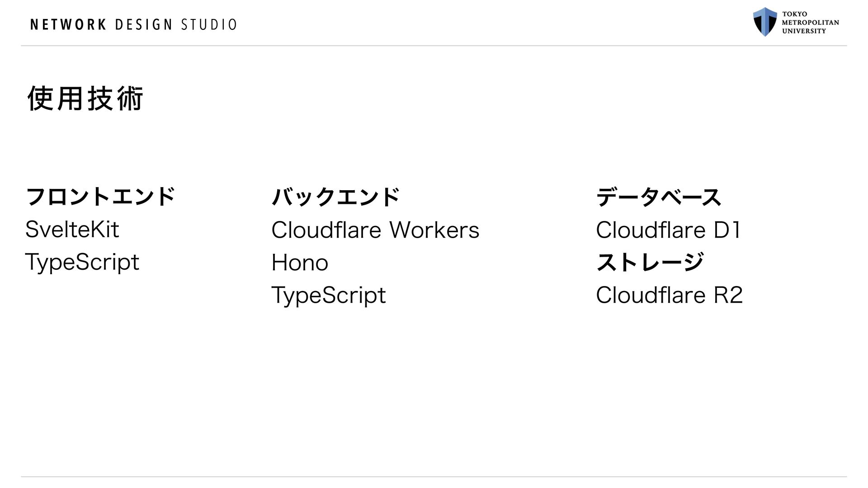
Task: Select the データベース heading
Action: (659, 197)
